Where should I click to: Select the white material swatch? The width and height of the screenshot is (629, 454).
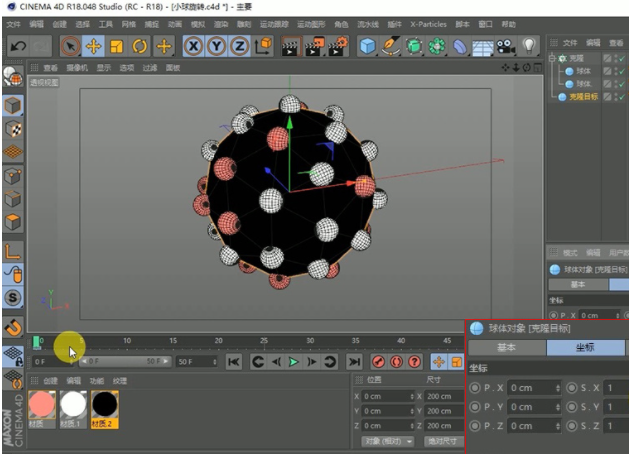73,405
